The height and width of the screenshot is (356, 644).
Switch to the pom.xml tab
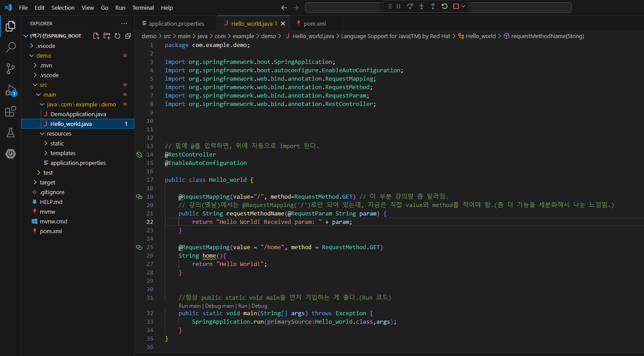click(315, 23)
